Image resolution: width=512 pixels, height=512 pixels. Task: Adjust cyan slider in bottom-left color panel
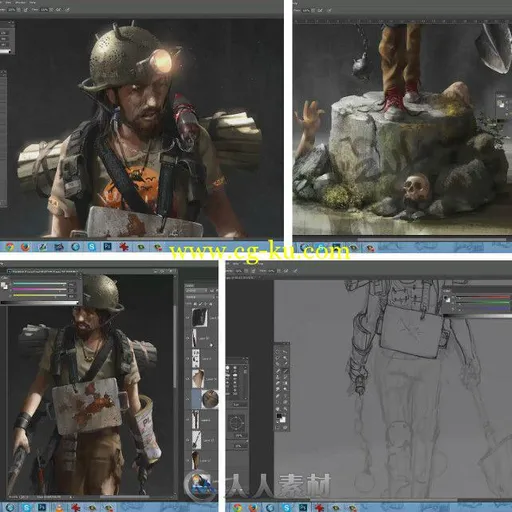pos(40,283)
